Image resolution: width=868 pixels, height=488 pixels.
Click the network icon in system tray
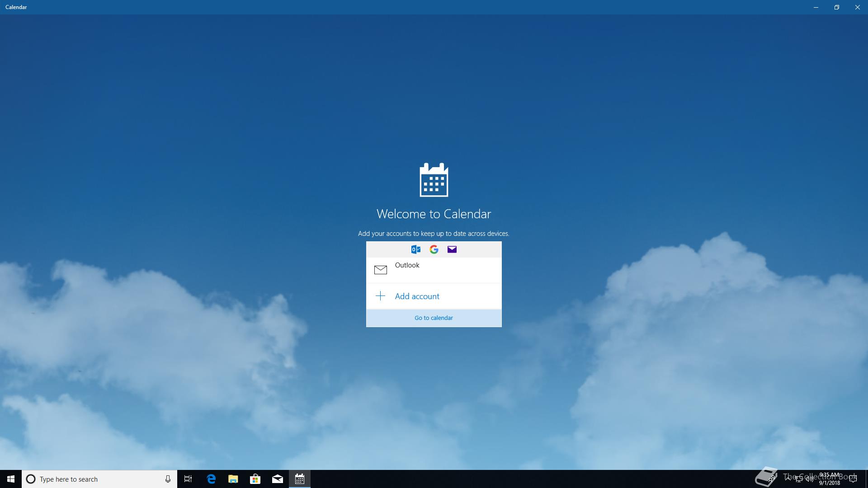pos(798,479)
